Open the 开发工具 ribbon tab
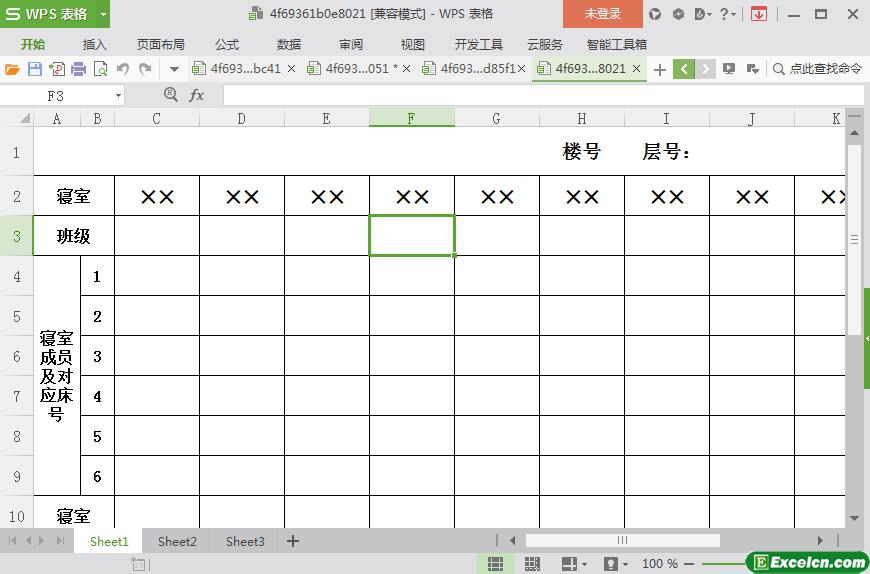Image resolution: width=870 pixels, height=574 pixels. (479, 44)
